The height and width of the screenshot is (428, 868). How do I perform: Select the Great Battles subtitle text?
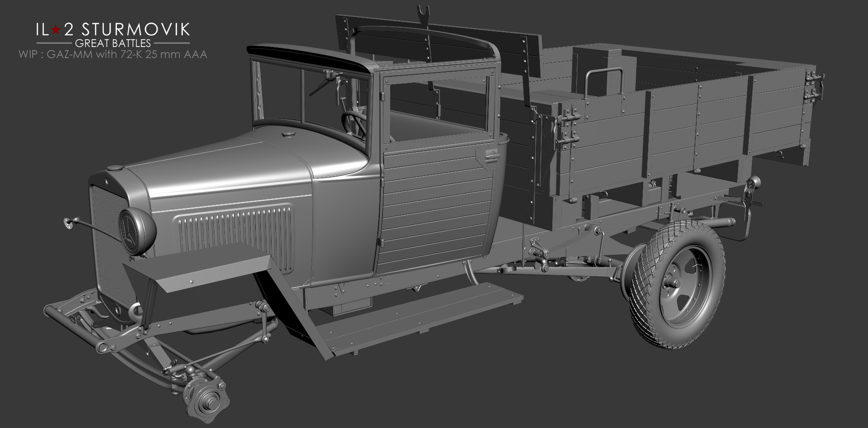pyautogui.click(x=113, y=43)
